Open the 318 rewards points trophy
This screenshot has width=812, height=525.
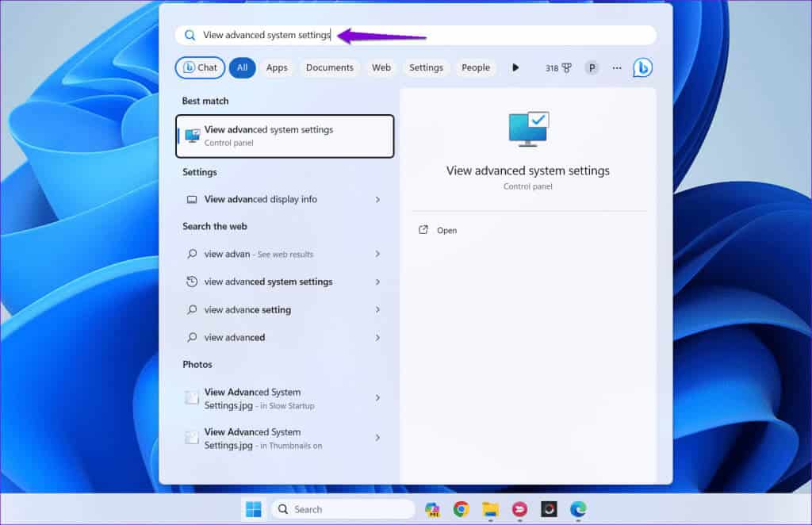558,68
